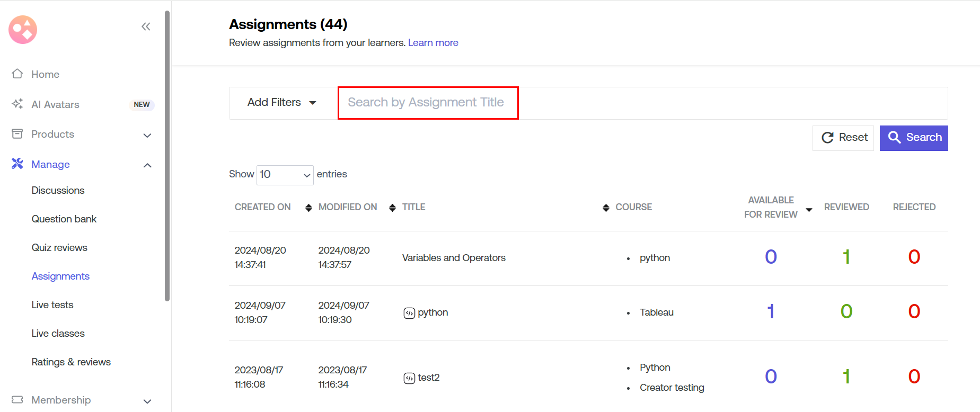Image resolution: width=980 pixels, height=412 pixels.
Task: Click the Search by Assignment Title field
Action: tap(428, 103)
